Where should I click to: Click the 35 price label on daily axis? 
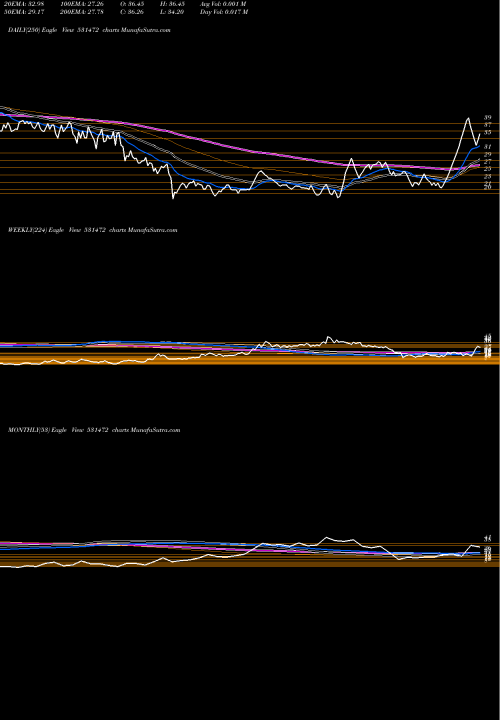tap(488, 132)
